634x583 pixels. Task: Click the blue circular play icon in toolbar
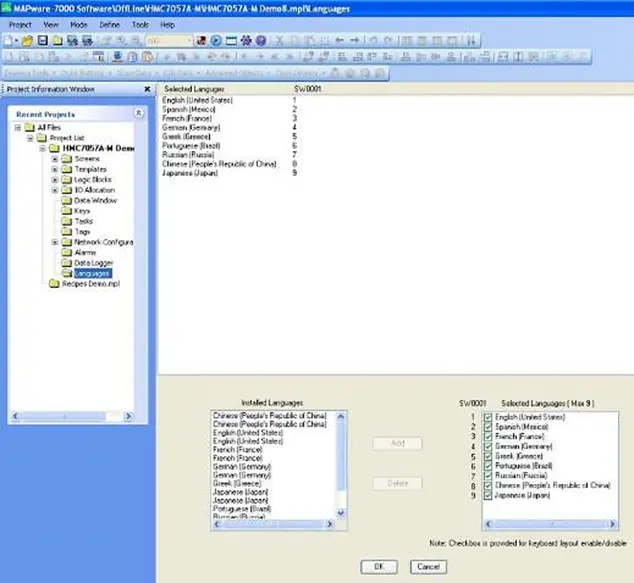[216, 40]
